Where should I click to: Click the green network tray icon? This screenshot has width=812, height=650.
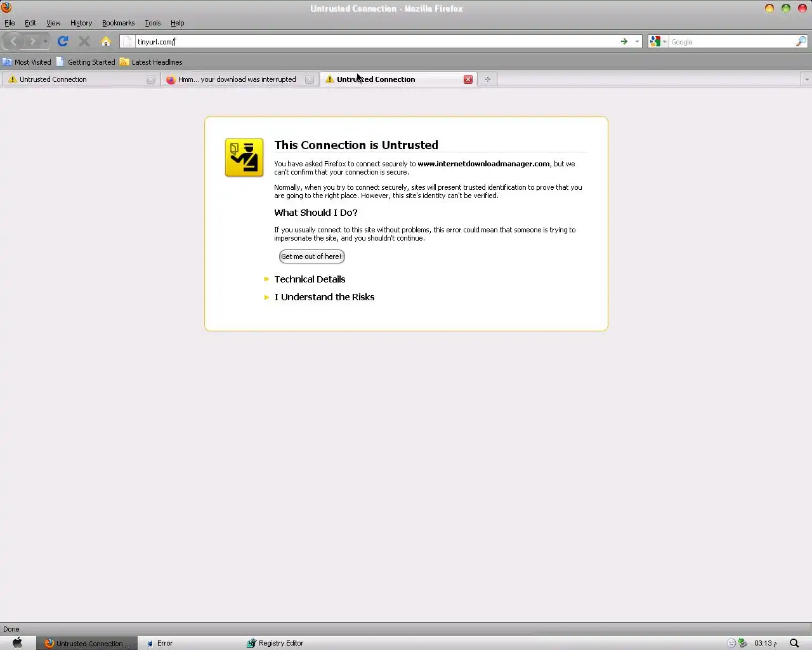pyautogui.click(x=742, y=643)
